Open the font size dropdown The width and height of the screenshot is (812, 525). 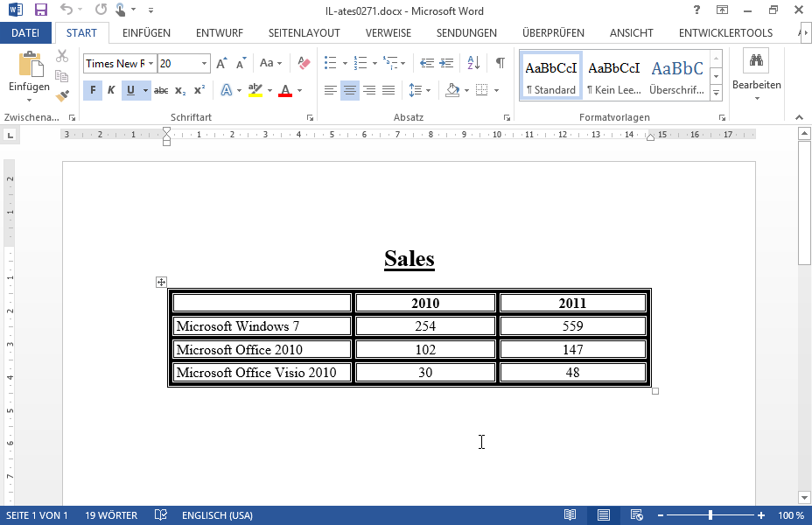204,64
